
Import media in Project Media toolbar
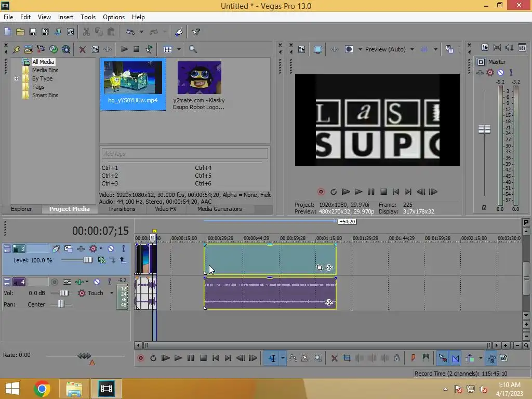[x=28, y=49]
